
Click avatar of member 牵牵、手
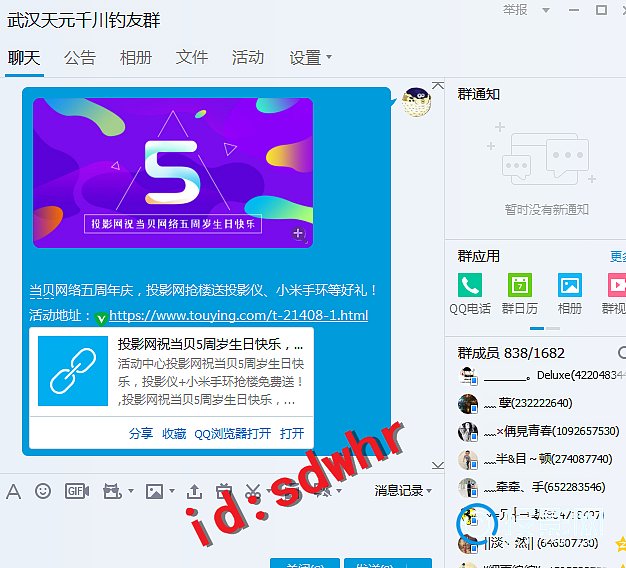(468, 487)
